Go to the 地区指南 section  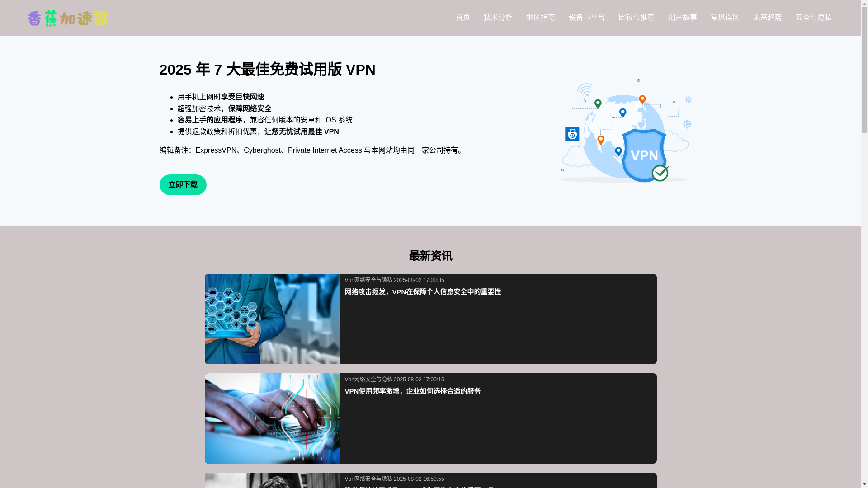(x=540, y=18)
